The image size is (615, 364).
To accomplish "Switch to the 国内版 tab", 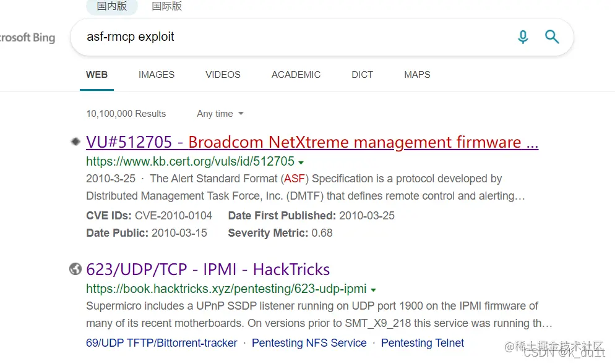I will pos(112,6).
